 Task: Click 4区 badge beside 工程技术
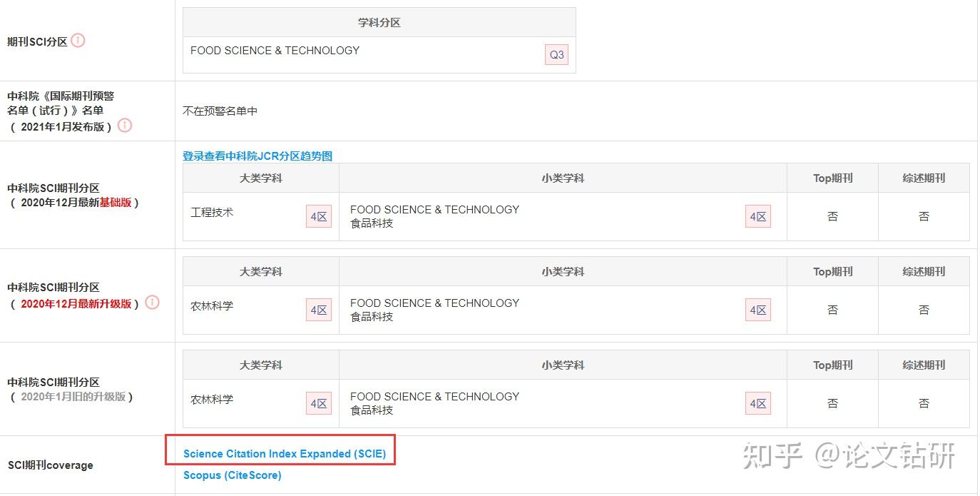[x=319, y=216]
